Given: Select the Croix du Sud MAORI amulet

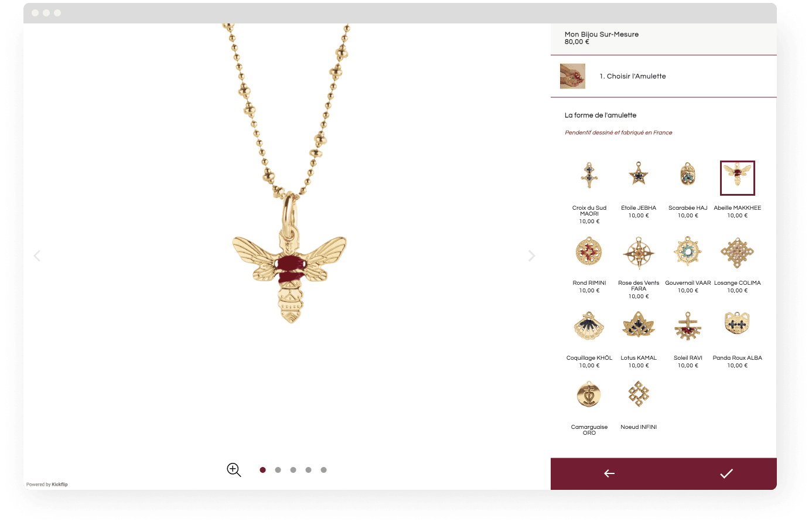Looking at the screenshot, I should coord(589,176).
